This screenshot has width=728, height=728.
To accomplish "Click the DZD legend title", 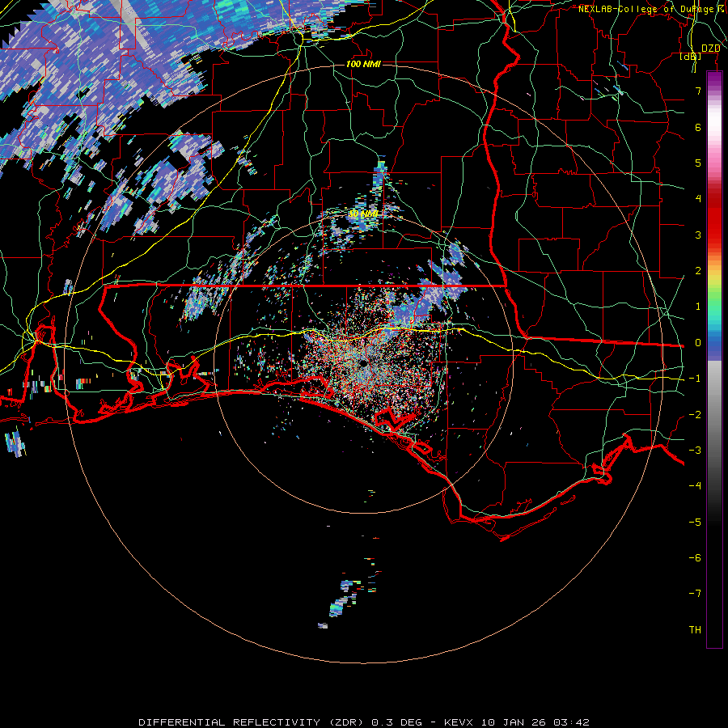I will tap(710, 49).
